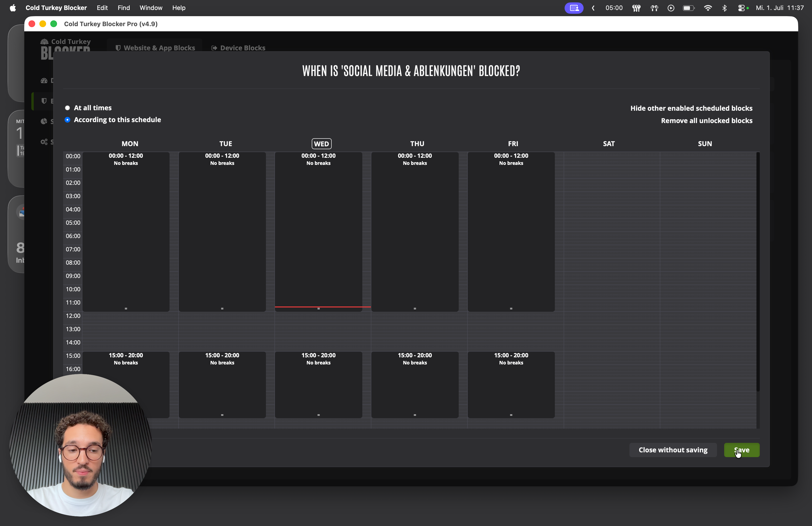This screenshot has width=812, height=526.
Task: Save the block schedule
Action: pos(742,450)
